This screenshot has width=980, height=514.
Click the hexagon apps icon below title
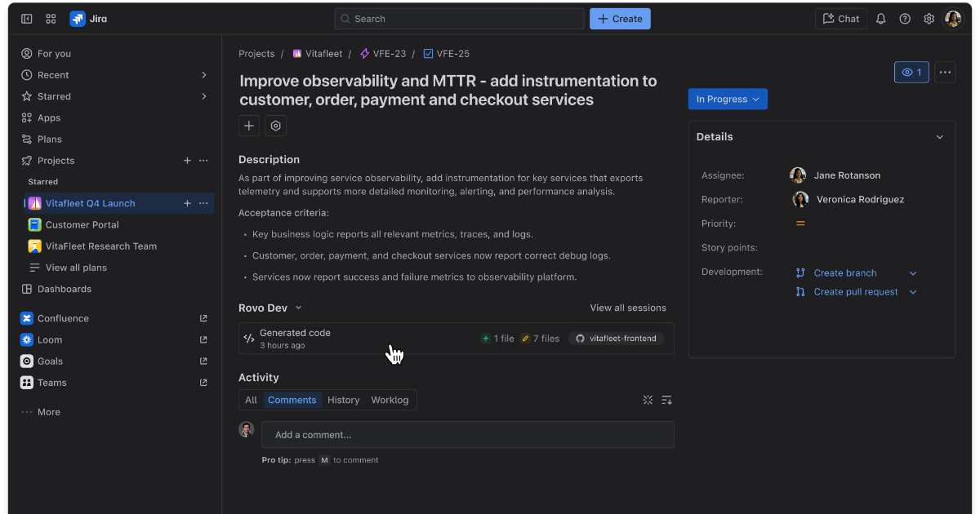point(276,126)
